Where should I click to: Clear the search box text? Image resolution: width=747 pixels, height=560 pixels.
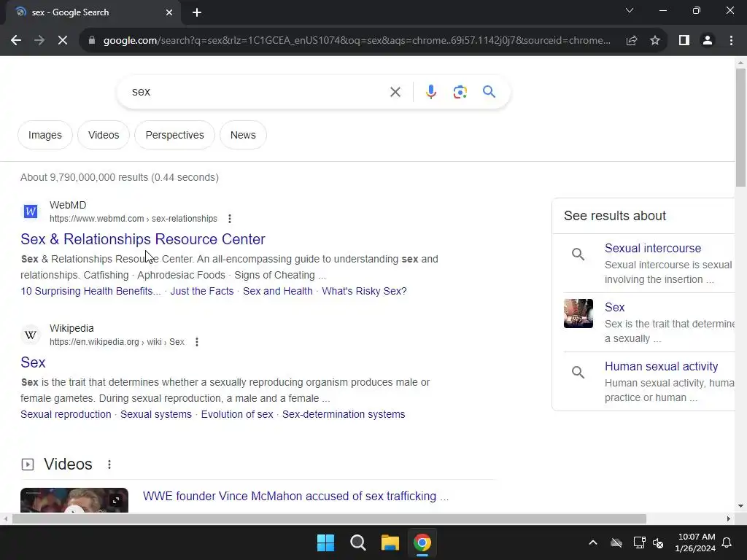pyautogui.click(x=395, y=92)
